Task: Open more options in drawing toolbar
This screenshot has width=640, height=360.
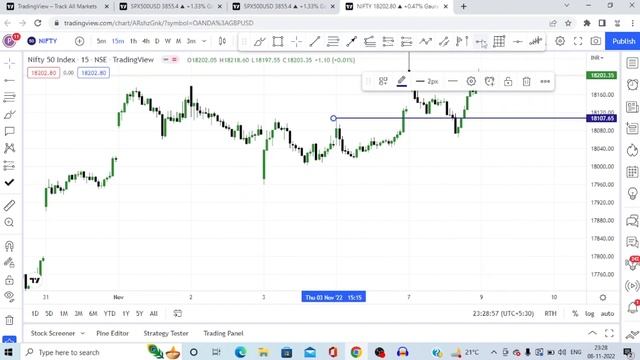Action: [545, 81]
